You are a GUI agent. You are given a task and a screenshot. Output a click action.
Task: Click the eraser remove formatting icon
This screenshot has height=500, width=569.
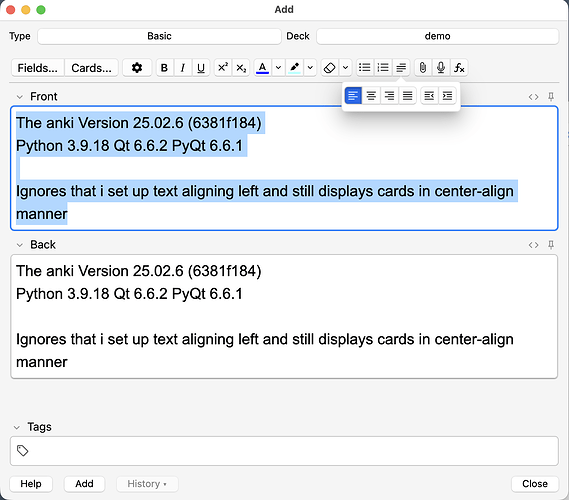pos(329,68)
